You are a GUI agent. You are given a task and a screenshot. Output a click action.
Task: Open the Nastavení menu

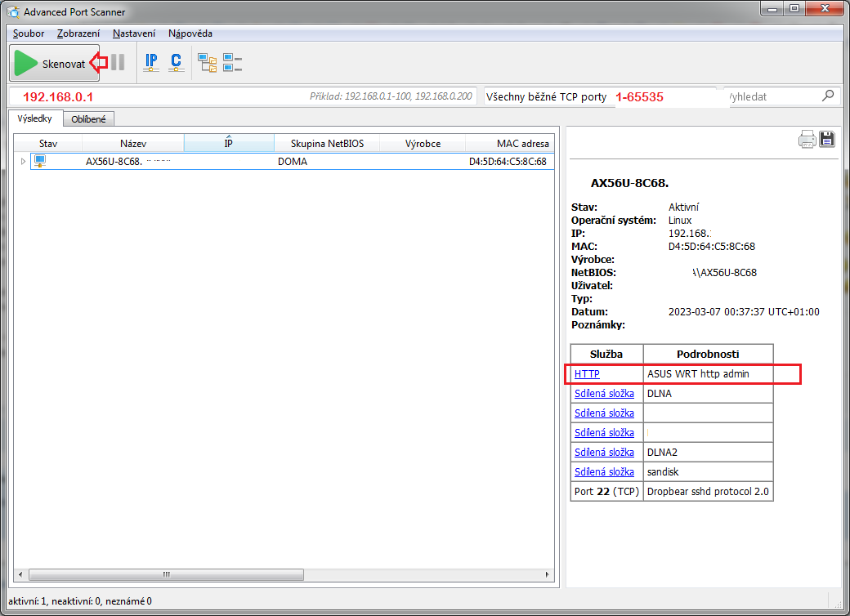[135, 33]
